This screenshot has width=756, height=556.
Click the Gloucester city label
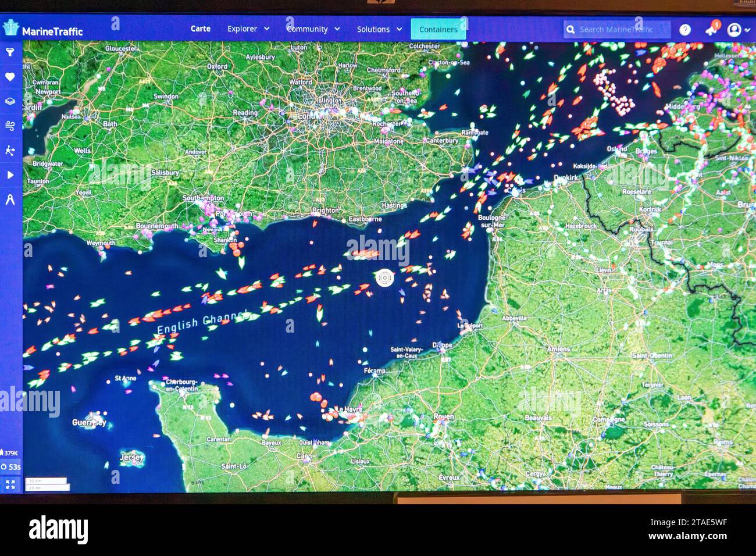[x=121, y=49]
